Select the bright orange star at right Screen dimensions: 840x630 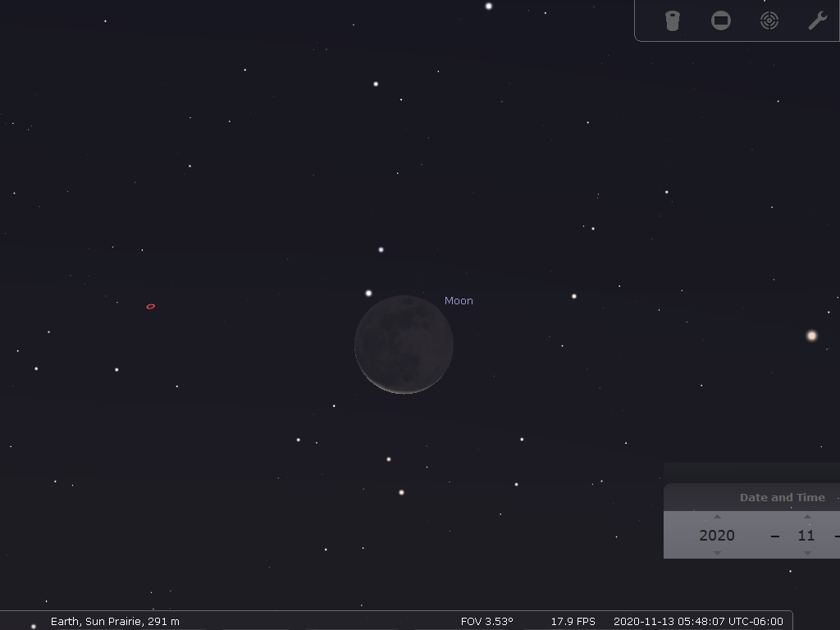tap(812, 336)
